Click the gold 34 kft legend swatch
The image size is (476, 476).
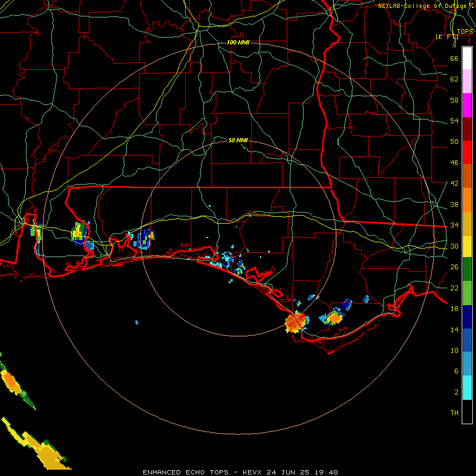(x=467, y=224)
